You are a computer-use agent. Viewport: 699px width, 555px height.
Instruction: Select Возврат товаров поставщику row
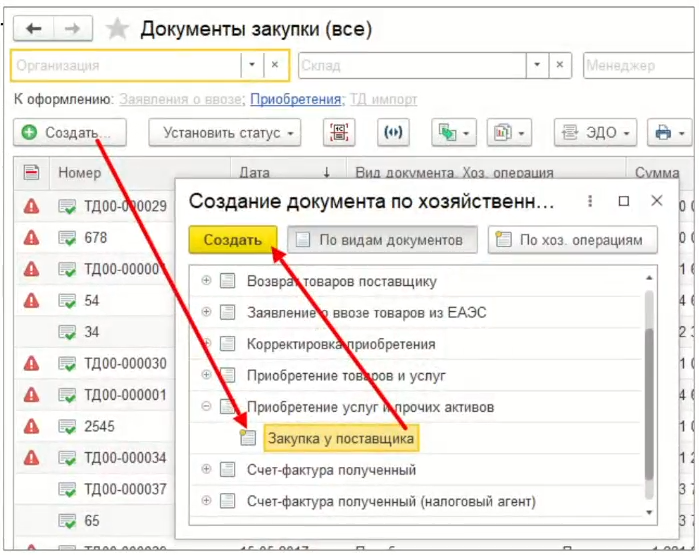[x=417, y=281]
